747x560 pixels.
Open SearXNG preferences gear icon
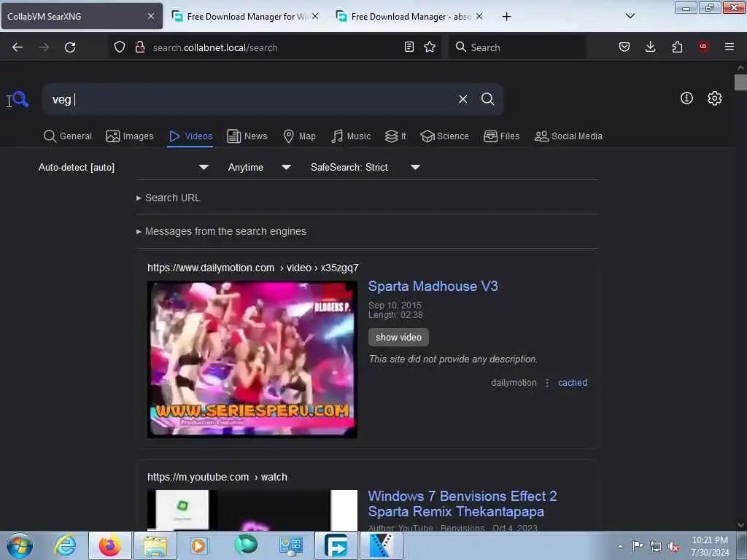pos(714,98)
